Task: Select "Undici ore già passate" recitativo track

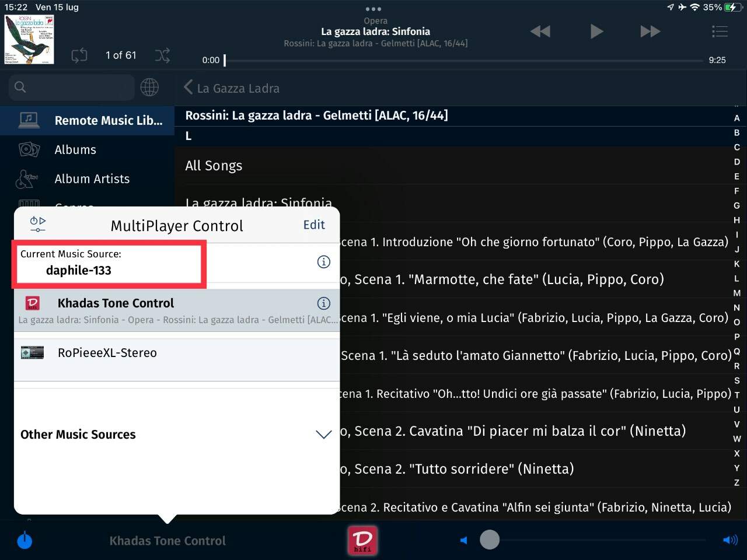Action: (534, 394)
